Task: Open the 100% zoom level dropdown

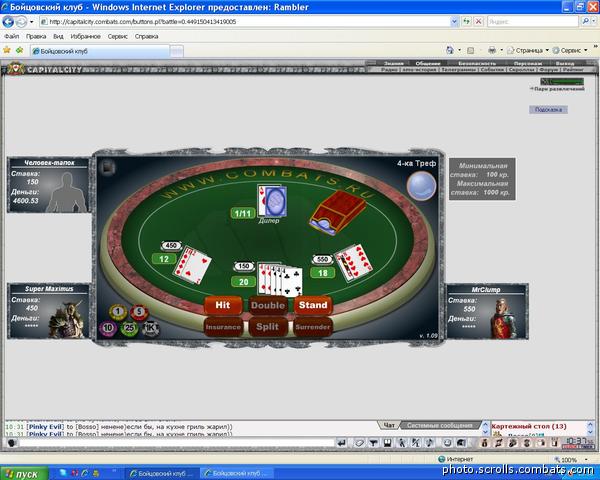Action: (x=586, y=459)
